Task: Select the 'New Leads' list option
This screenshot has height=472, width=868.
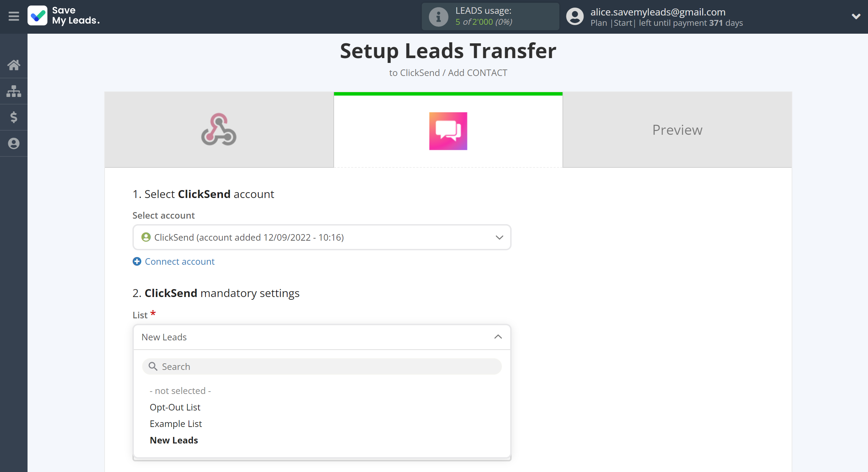Action: [x=174, y=440]
